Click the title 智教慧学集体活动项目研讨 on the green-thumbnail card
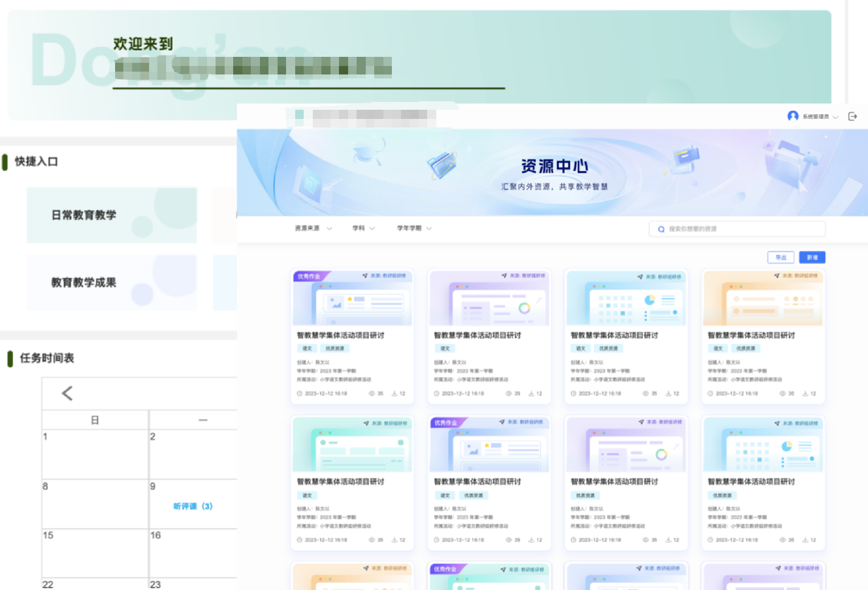Viewport: 868px width, 590px height. point(340,482)
